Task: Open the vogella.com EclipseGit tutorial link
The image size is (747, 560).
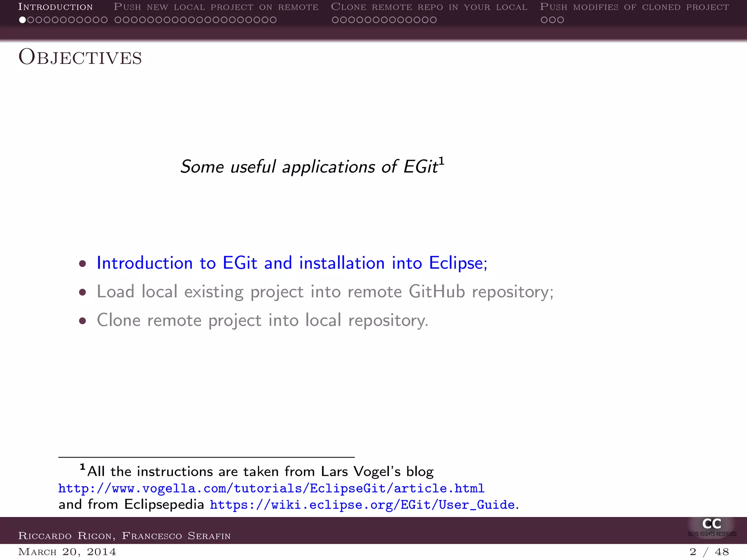Action: tap(271, 488)
